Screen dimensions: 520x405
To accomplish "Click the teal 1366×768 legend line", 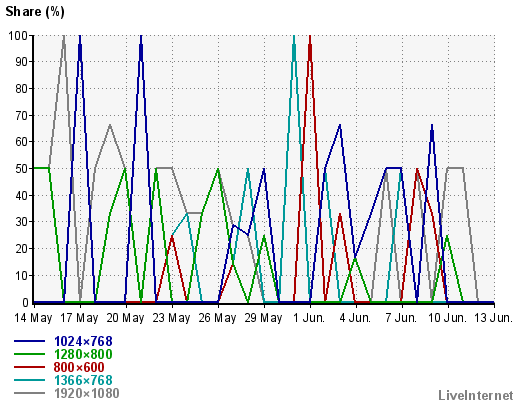I will [x=29, y=380].
